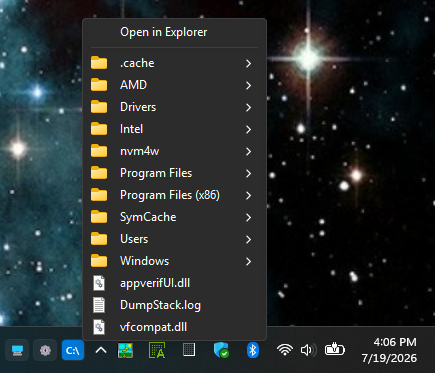Screen dimensions: 435x373
Task: Click the Drivers folder icon
Action: pyautogui.click(x=99, y=107)
